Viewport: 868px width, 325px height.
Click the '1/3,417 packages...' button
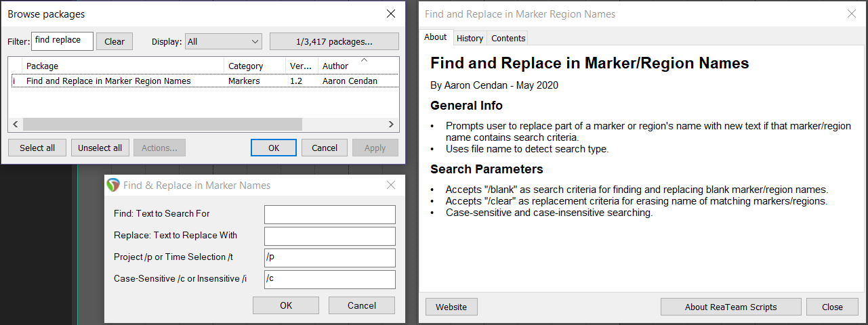pyautogui.click(x=334, y=41)
